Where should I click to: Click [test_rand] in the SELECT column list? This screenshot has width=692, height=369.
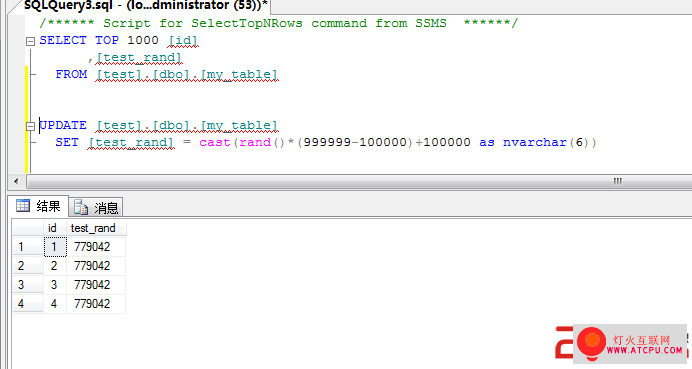[x=139, y=58]
